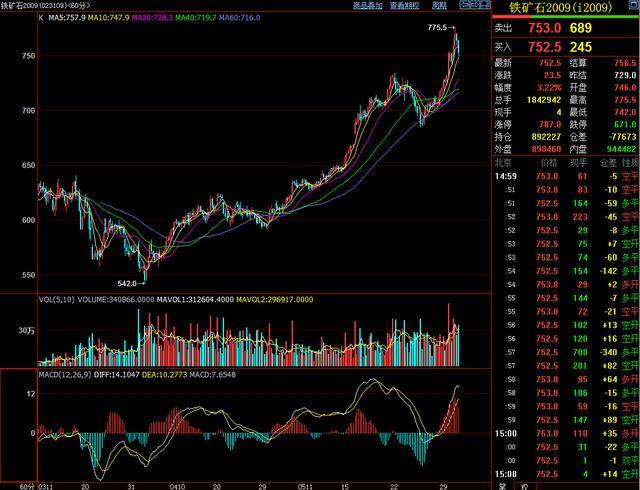The width and height of the screenshot is (640, 490).
Task: Select the tick row with position change +89
Action: (566, 420)
